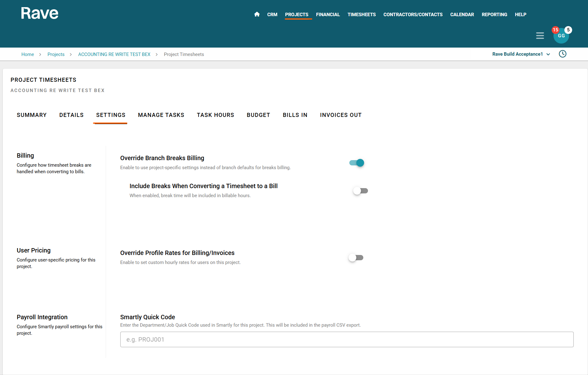
Task: Disable Override Branch Breaks Billing toggle
Action: (x=357, y=163)
